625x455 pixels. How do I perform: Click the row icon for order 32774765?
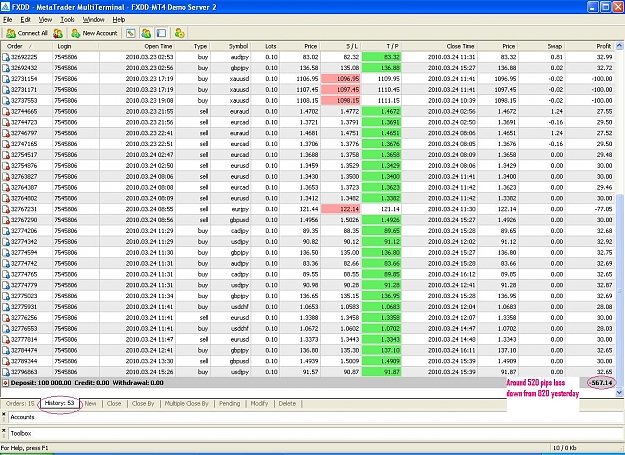tap(6, 275)
